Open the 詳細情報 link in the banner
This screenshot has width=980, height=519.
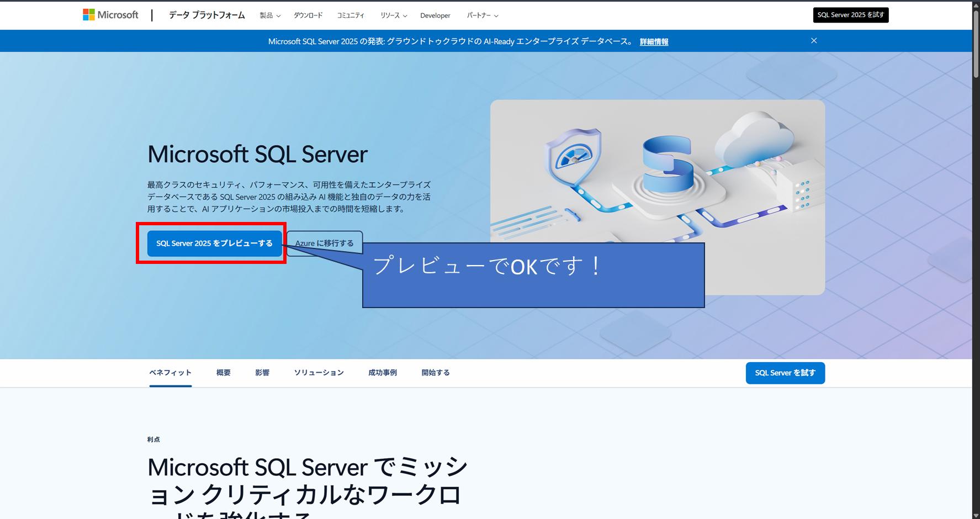pyautogui.click(x=653, y=41)
